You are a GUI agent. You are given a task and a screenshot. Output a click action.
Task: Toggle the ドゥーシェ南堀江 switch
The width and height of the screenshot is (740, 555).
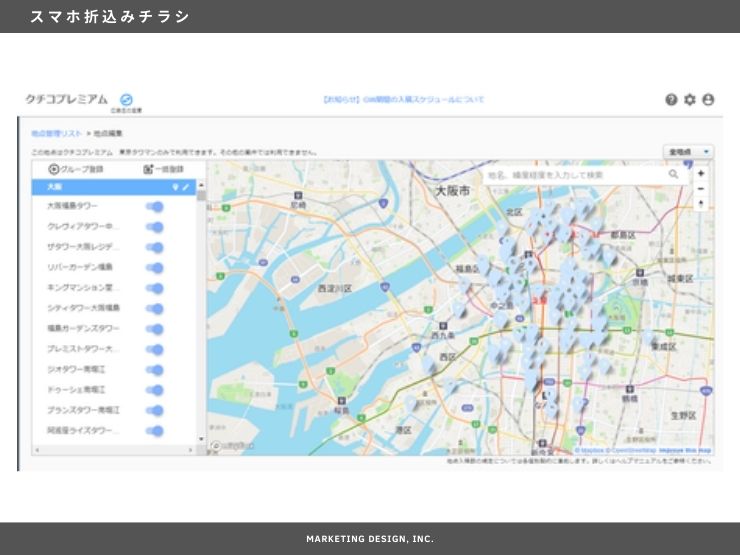tap(155, 390)
